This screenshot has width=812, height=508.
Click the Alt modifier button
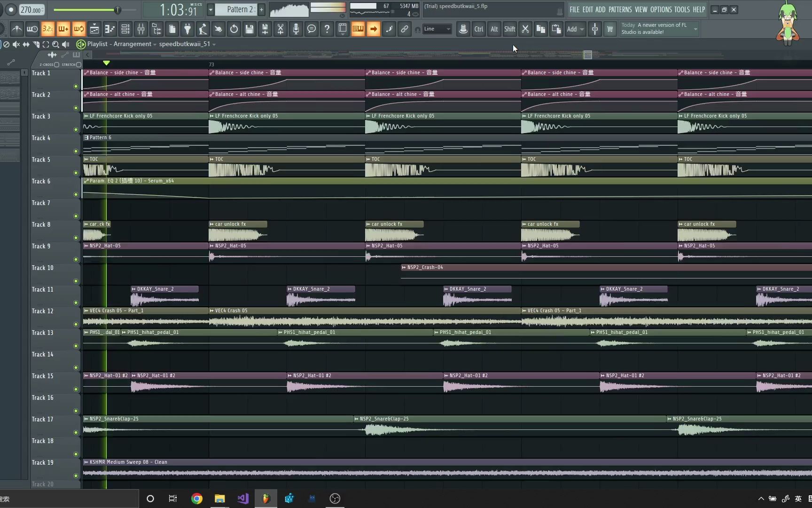click(x=494, y=29)
